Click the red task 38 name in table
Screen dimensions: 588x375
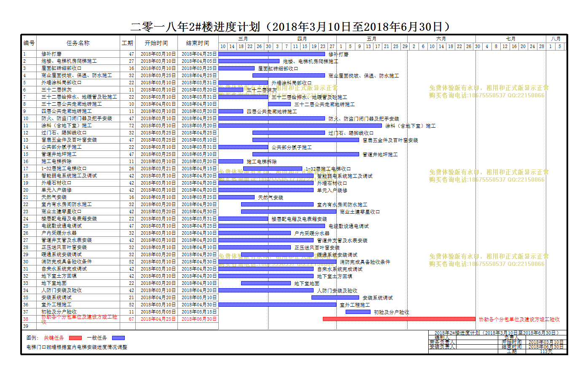(79, 319)
